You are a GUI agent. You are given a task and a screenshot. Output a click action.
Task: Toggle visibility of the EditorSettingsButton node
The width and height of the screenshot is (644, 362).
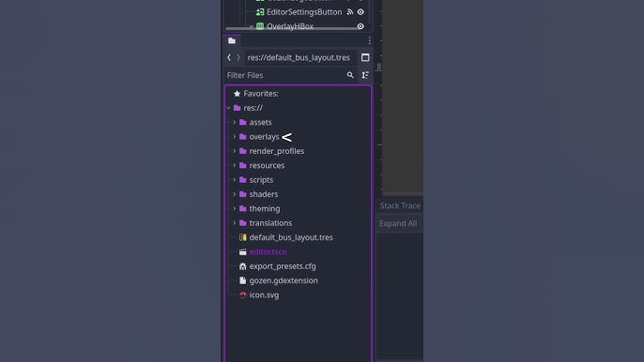click(360, 12)
